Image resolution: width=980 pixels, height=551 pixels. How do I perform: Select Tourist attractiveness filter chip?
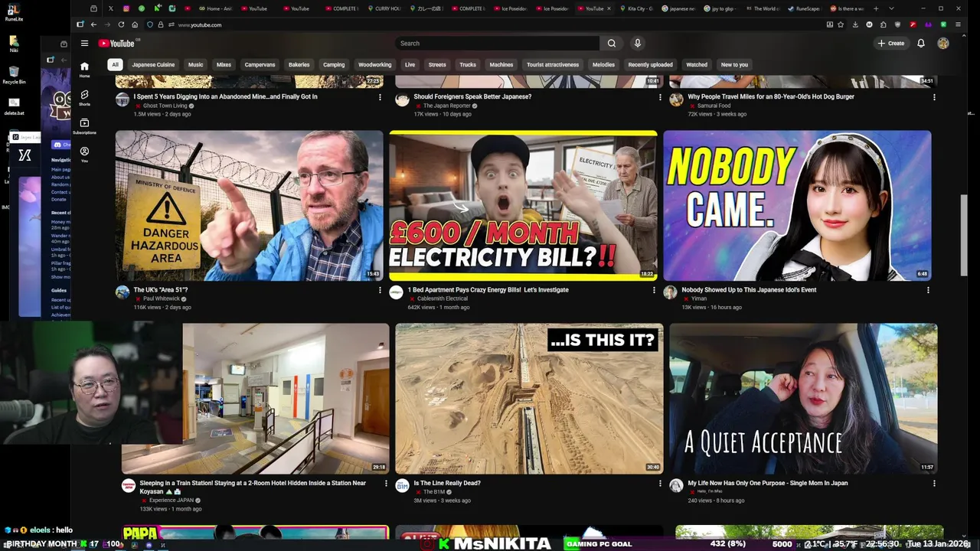pyautogui.click(x=553, y=65)
